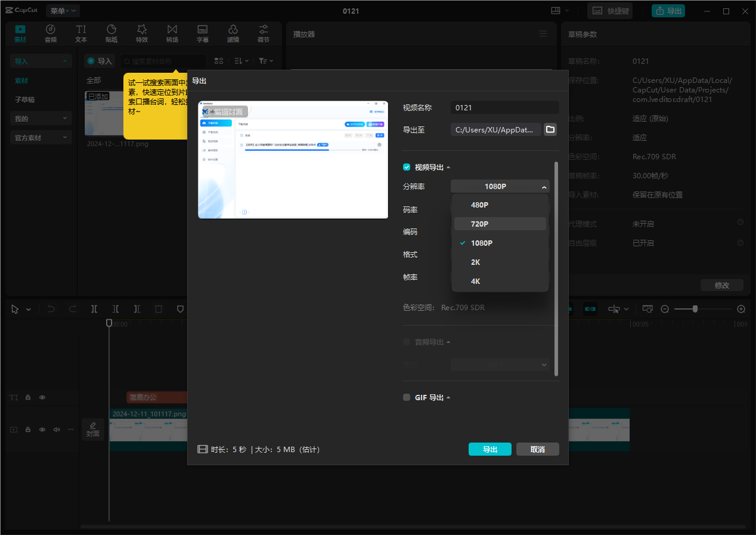This screenshot has height=535, width=756.
Task: Click the dialog 导出 confirm button
Action: pyautogui.click(x=490, y=449)
